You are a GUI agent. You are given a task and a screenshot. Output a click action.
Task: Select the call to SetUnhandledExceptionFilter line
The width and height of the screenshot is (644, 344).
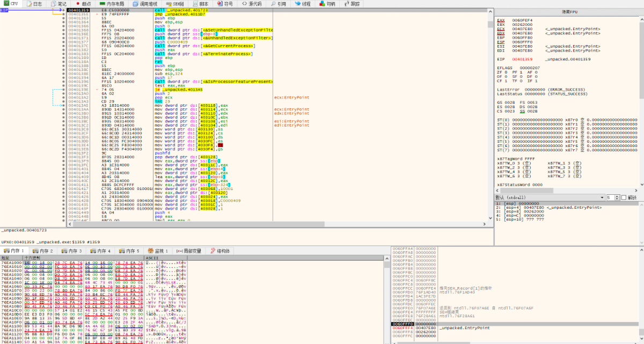click(214, 30)
